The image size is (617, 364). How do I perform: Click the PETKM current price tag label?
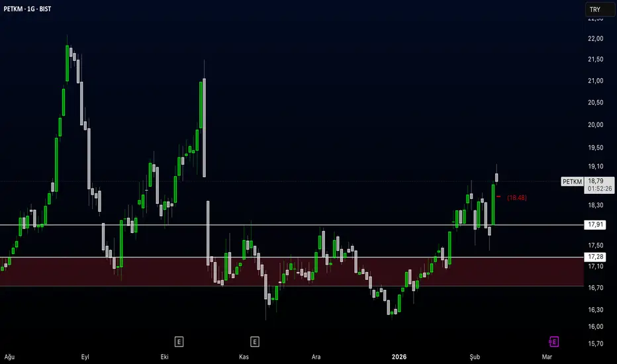(572, 181)
